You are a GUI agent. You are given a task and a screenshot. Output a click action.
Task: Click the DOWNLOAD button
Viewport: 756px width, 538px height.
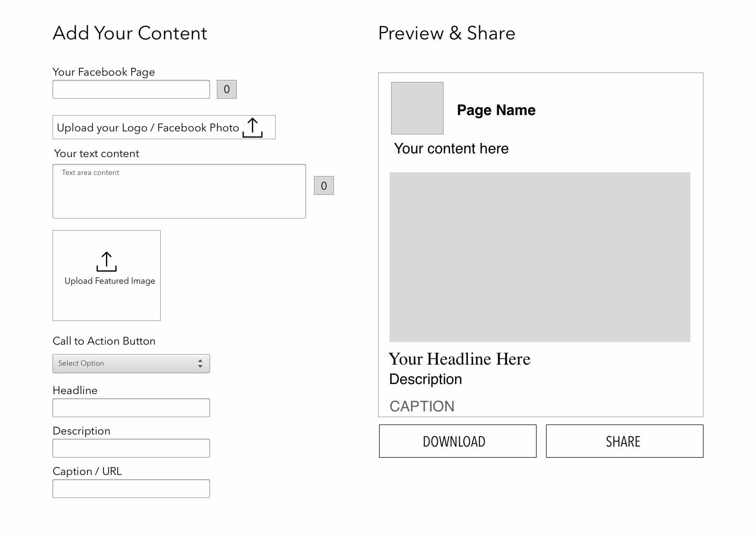coord(458,441)
